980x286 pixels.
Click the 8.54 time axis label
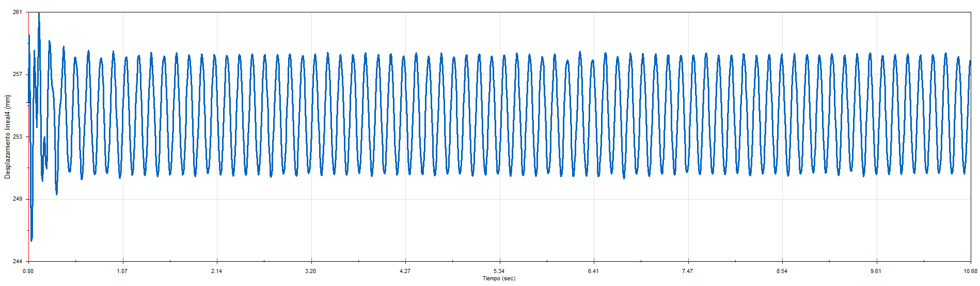[x=782, y=271]
